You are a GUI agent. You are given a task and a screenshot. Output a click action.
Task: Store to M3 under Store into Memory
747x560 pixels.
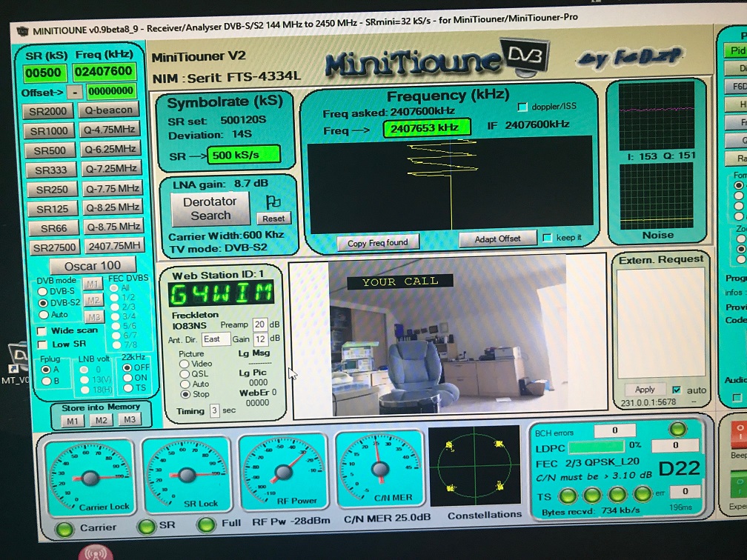[x=130, y=419]
